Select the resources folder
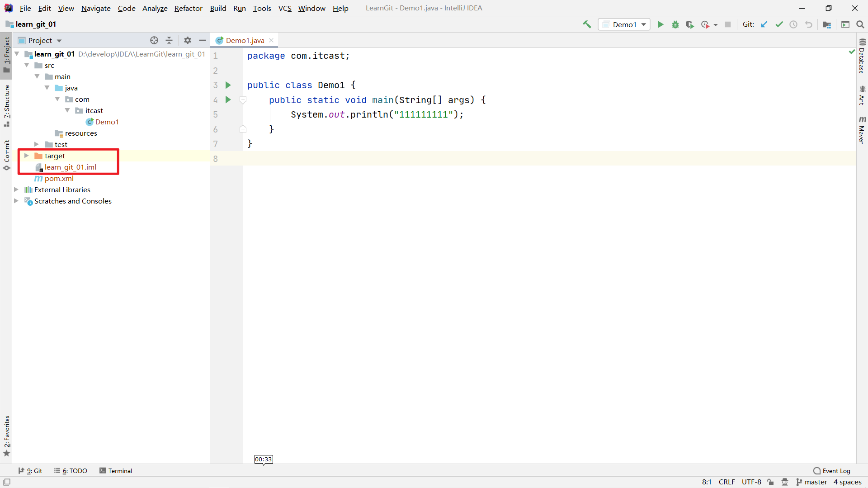Screen dimensions: 868x488 click(x=80, y=133)
